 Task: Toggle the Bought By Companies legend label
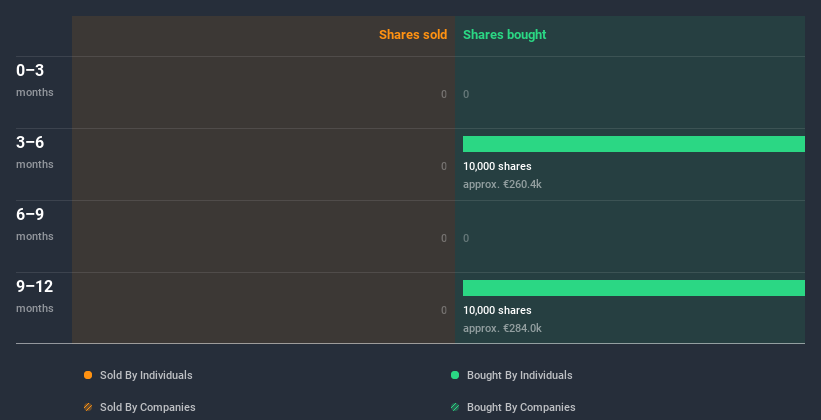521,407
